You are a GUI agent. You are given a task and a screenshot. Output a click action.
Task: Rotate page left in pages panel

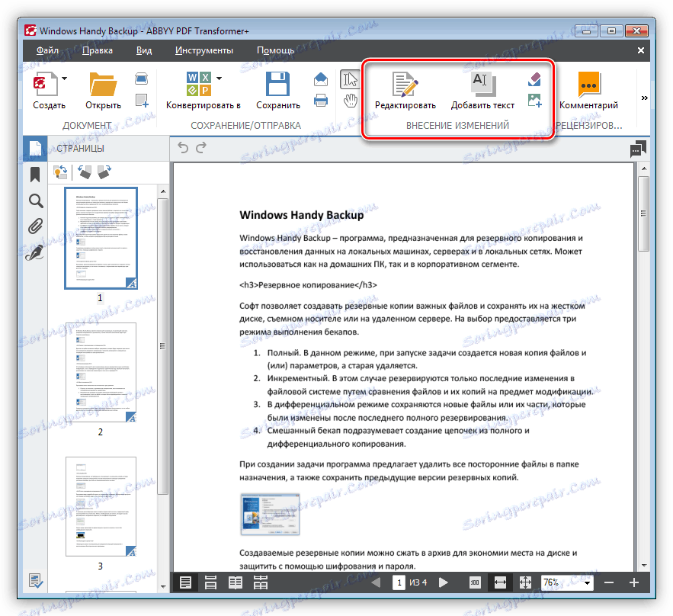point(85,172)
